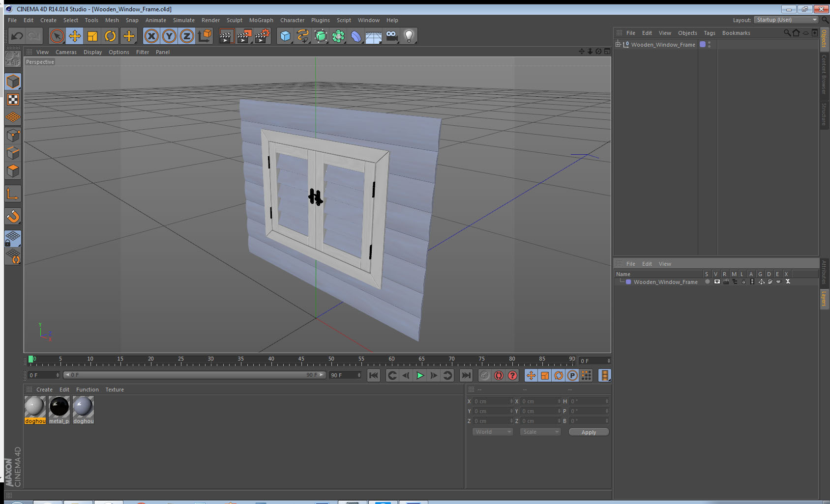Toggle Y axis lock
Viewport: 830px width, 504px height.
169,36
